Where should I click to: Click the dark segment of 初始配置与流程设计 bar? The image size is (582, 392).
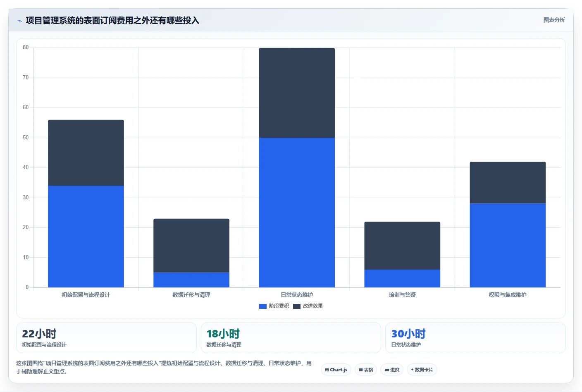click(x=86, y=153)
